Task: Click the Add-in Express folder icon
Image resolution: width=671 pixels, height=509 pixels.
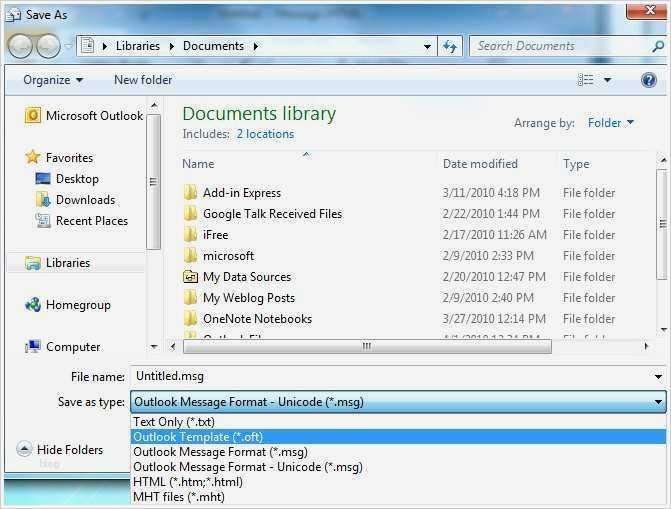Action: [190, 193]
